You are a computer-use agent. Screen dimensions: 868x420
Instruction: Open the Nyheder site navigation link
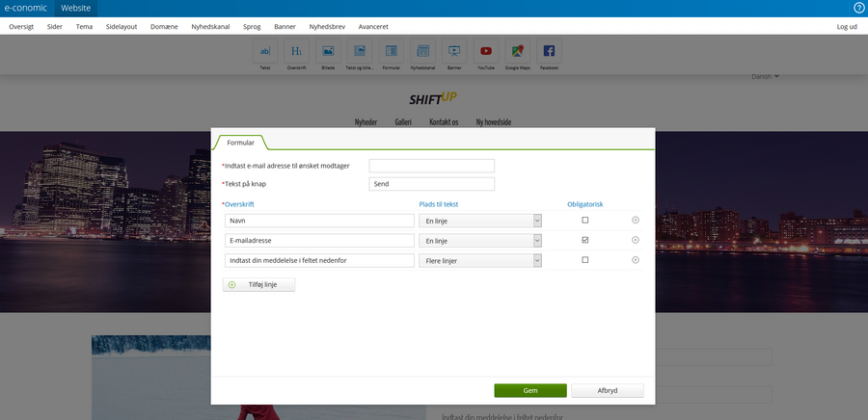[x=366, y=122]
